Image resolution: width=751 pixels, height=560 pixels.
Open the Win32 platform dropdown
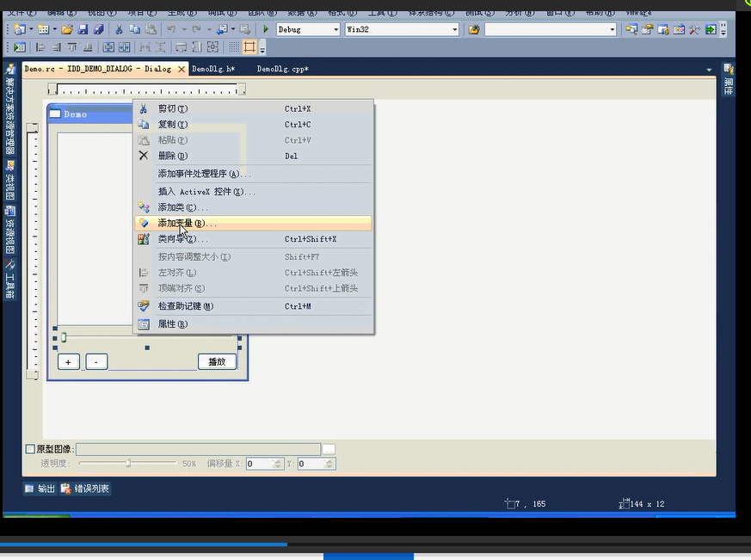[454, 30]
